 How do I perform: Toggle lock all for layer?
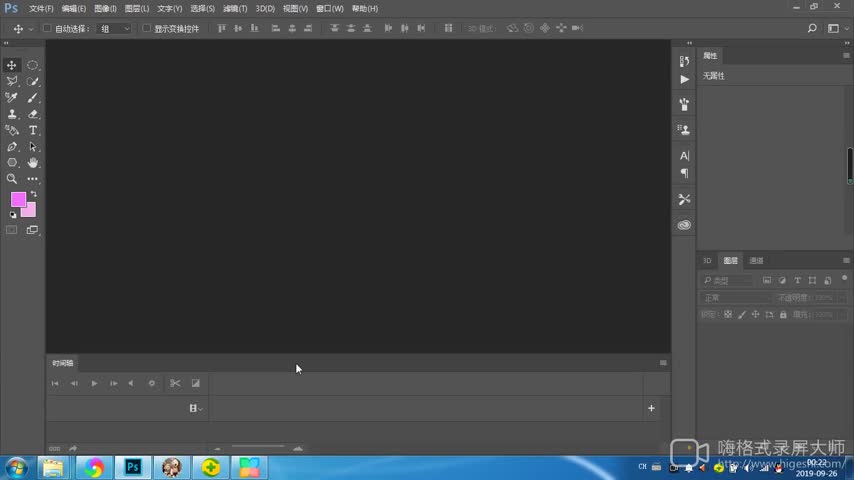783,315
